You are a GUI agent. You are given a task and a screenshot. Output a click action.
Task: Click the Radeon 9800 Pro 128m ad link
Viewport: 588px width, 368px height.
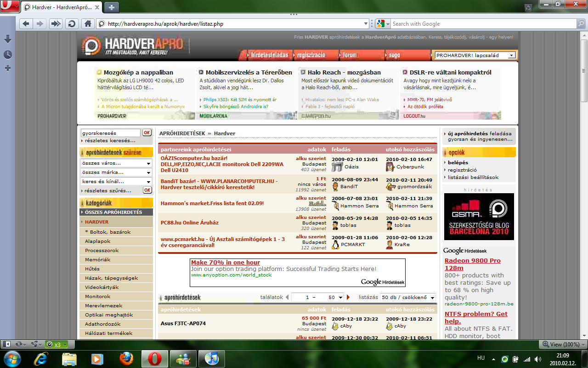(473, 264)
